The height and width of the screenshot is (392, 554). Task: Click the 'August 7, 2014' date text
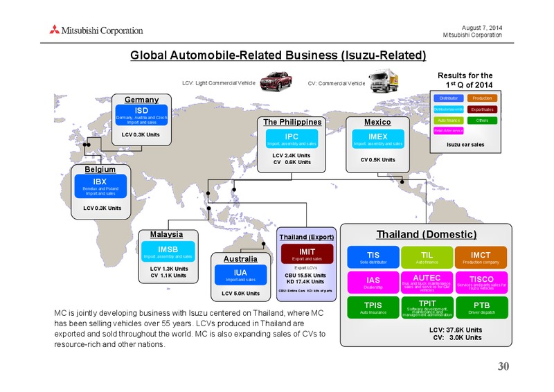482,28
